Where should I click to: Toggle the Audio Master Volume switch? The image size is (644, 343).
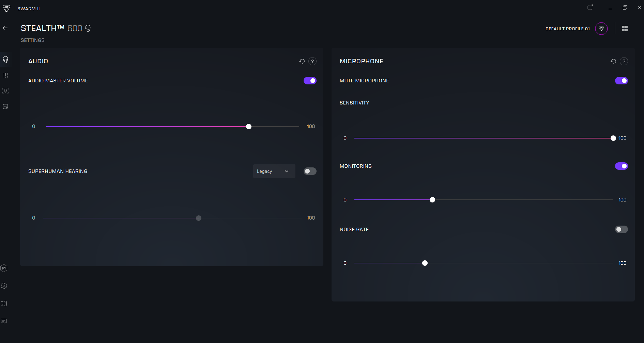(x=310, y=81)
